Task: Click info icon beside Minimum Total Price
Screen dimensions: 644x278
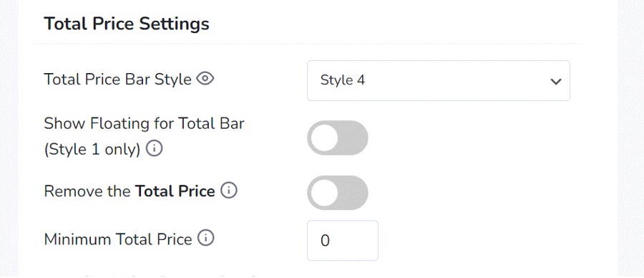Action: tap(206, 238)
